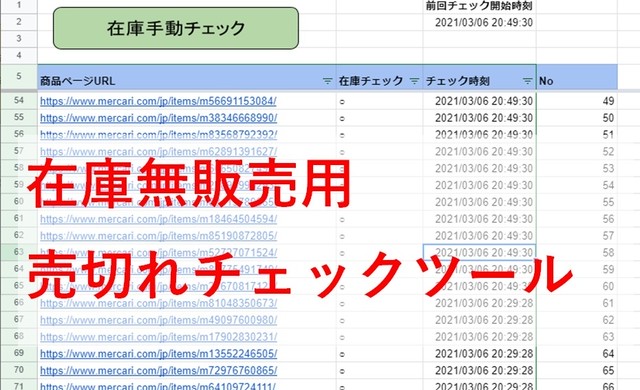This screenshot has width=640, height=390.
Task: Select stock check mark in row 55
Action: point(380,118)
